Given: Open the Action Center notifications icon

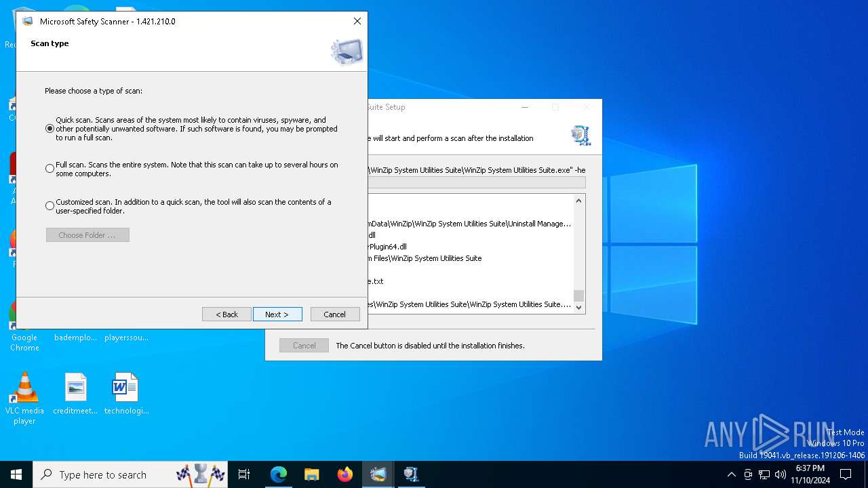Looking at the screenshot, I should point(846,474).
